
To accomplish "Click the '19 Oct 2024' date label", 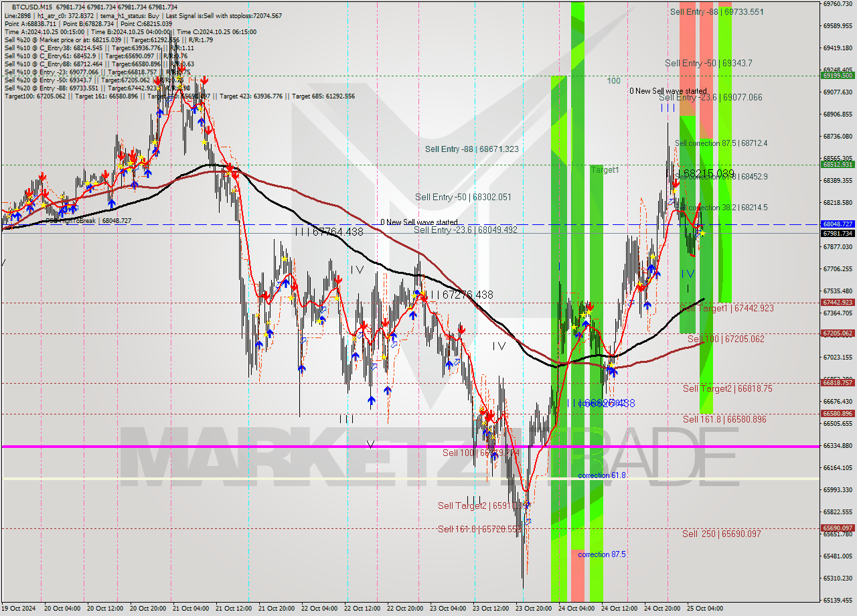I will pos(19,609).
